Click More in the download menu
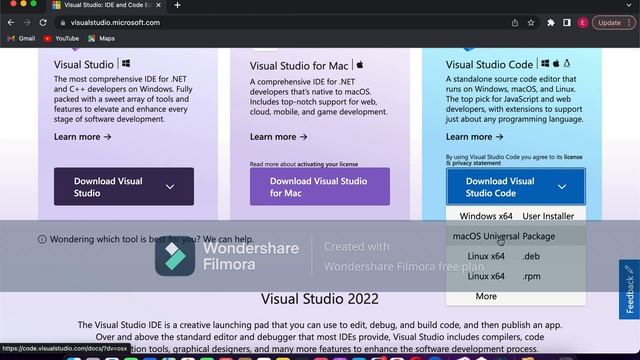640x360 pixels. [x=516, y=296]
